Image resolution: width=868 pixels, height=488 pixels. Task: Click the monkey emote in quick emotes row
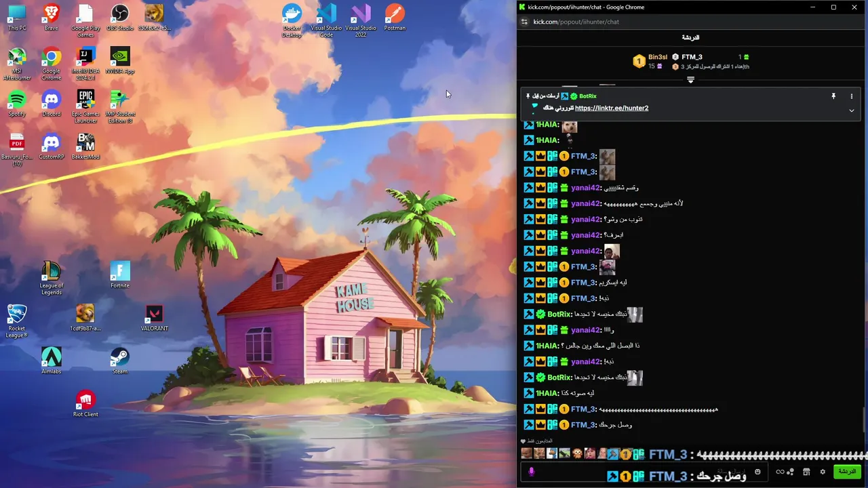pos(577,453)
